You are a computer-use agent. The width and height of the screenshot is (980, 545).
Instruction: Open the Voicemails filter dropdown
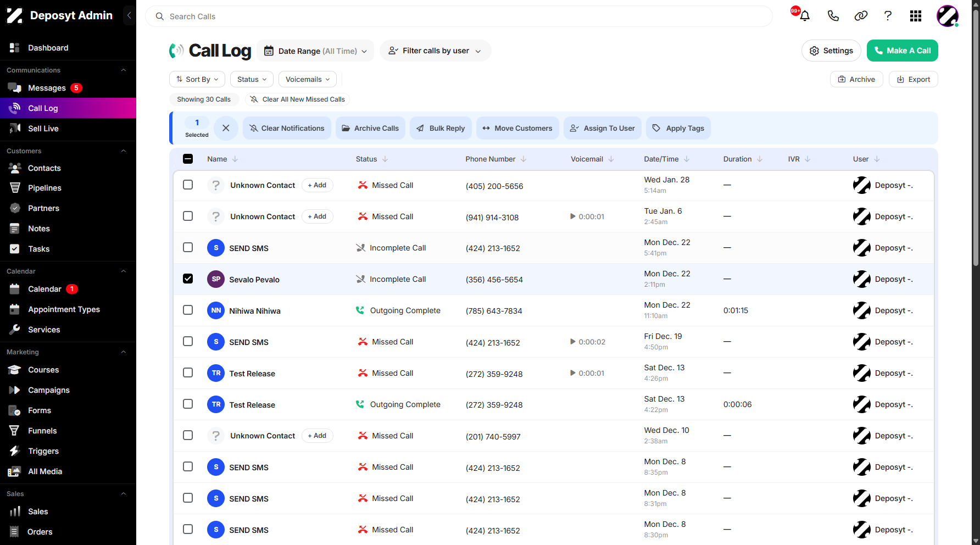pyautogui.click(x=308, y=79)
